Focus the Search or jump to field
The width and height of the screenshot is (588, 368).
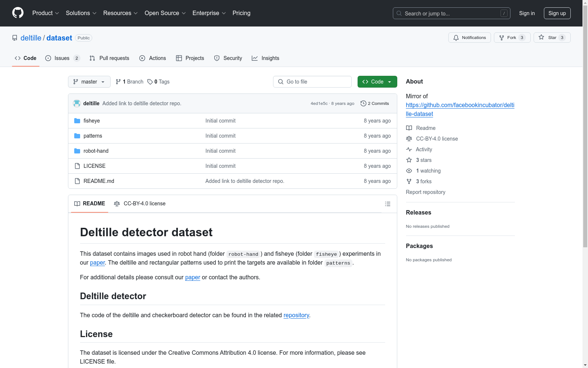click(451, 13)
